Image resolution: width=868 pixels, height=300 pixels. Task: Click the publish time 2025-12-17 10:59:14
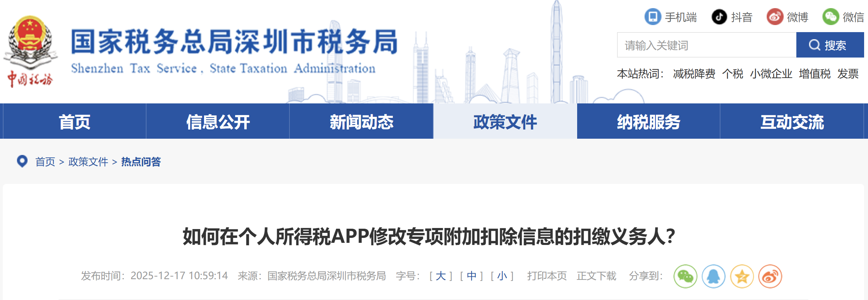(179, 276)
